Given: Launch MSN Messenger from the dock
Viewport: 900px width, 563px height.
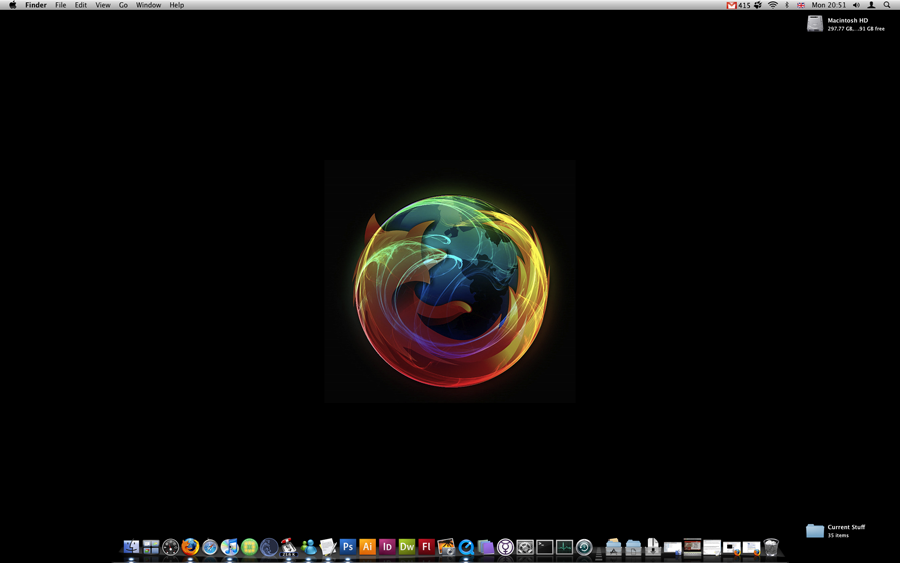Looking at the screenshot, I should coord(308,547).
